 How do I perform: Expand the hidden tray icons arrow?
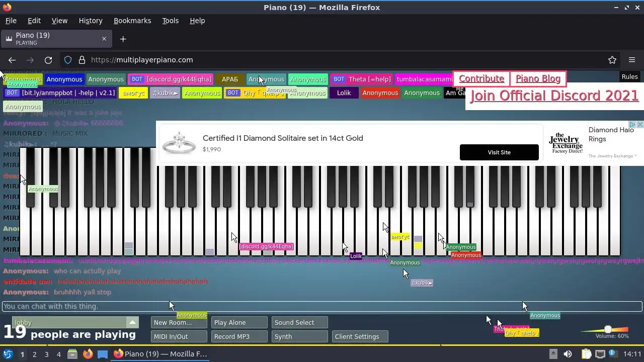coord(553,354)
